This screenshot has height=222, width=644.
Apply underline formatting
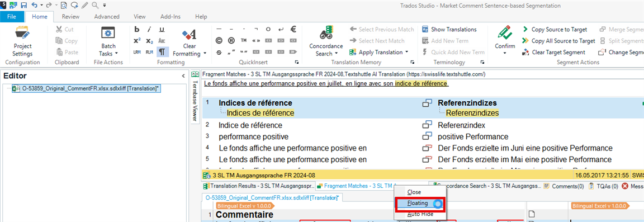point(162,29)
